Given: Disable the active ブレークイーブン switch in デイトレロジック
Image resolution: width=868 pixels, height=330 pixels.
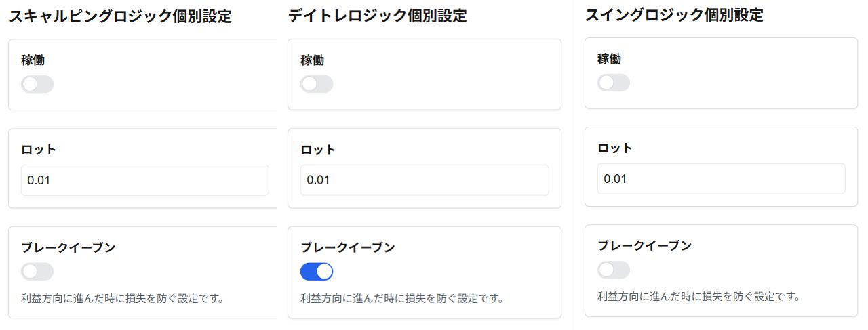Looking at the screenshot, I should (317, 272).
